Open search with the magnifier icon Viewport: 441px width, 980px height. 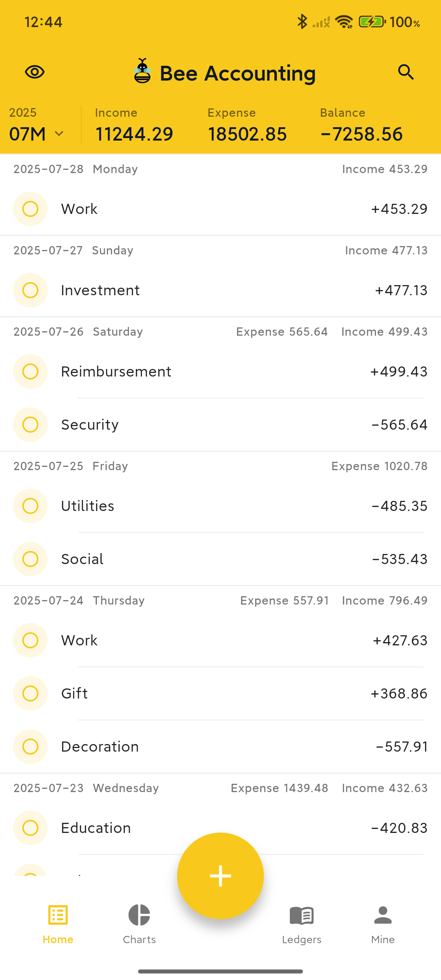click(406, 72)
